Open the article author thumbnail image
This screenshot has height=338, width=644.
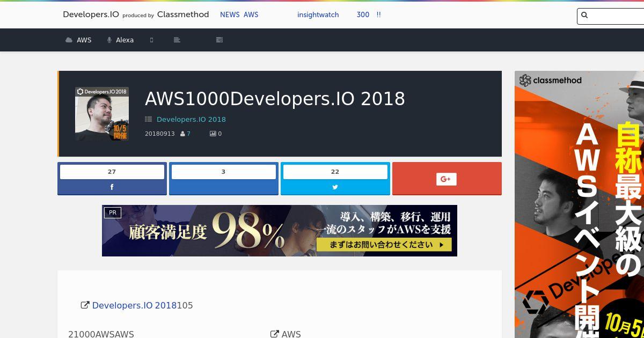pos(102,114)
